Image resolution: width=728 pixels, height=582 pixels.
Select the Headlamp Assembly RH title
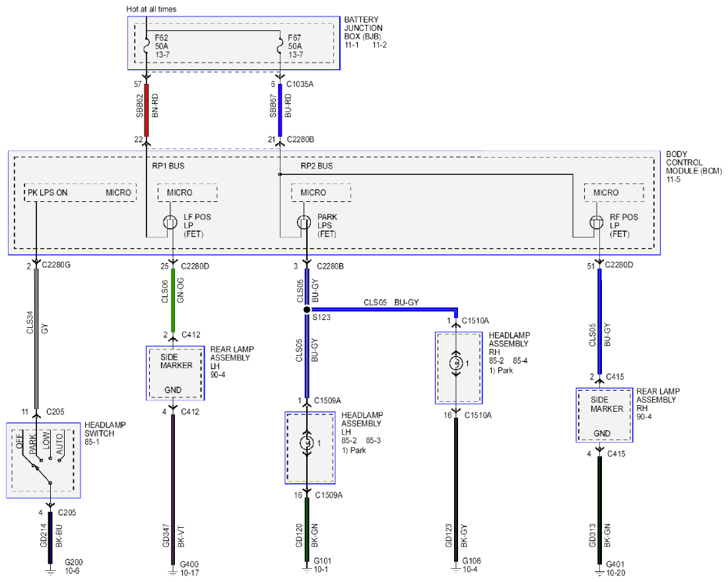[509, 343]
